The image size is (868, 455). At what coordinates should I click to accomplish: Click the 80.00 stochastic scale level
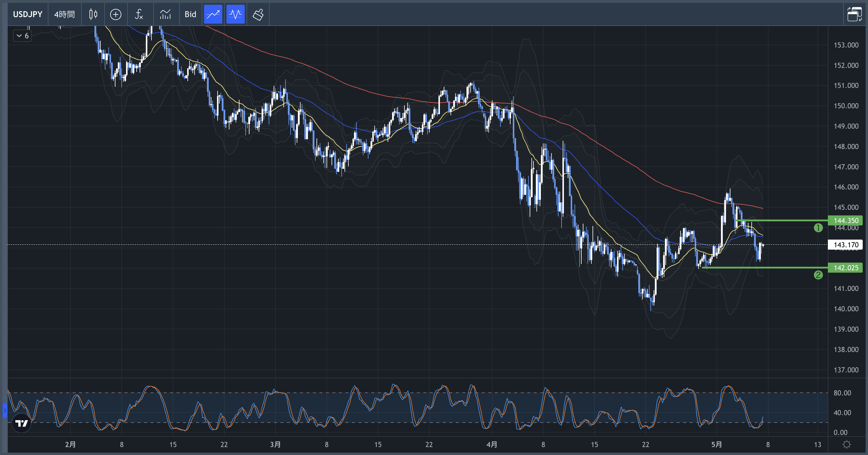pyautogui.click(x=842, y=393)
